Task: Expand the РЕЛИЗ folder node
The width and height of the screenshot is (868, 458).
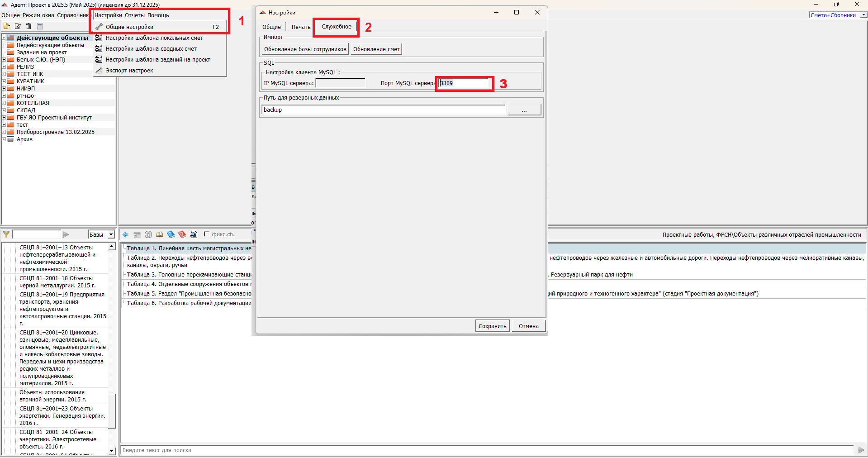Action: coord(4,67)
